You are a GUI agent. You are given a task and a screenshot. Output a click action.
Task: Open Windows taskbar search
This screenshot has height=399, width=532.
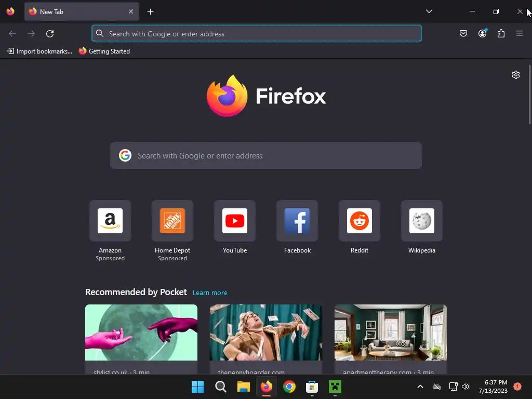[x=220, y=387]
